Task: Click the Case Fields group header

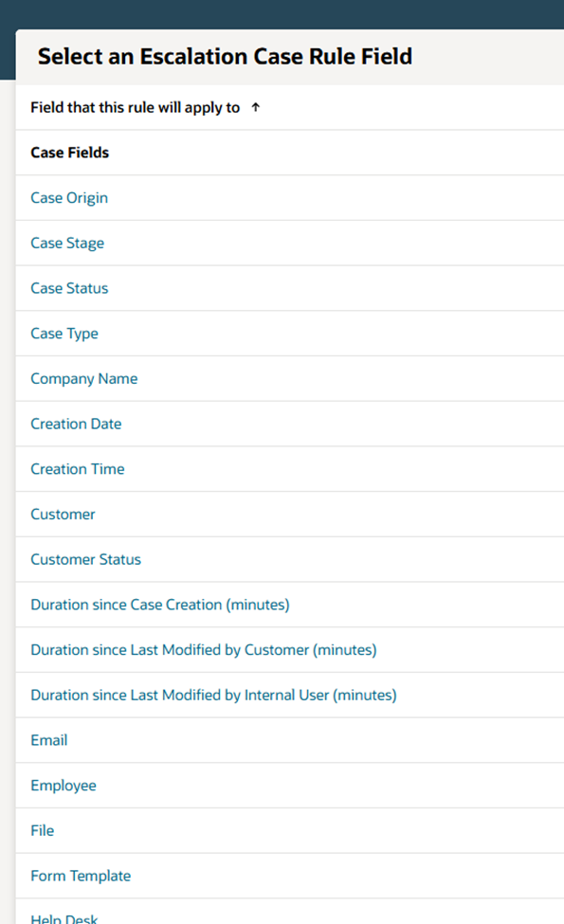Action: click(69, 153)
